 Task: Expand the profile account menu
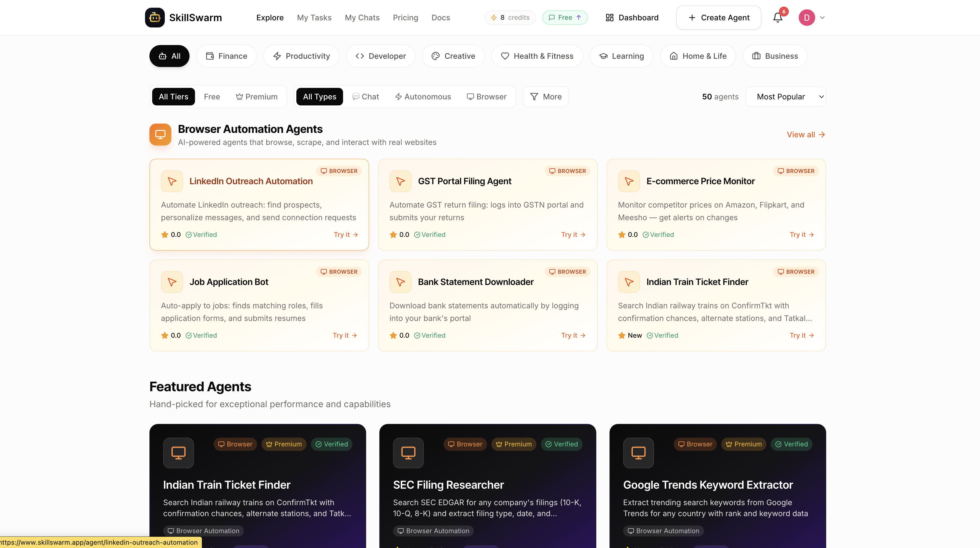(812, 18)
